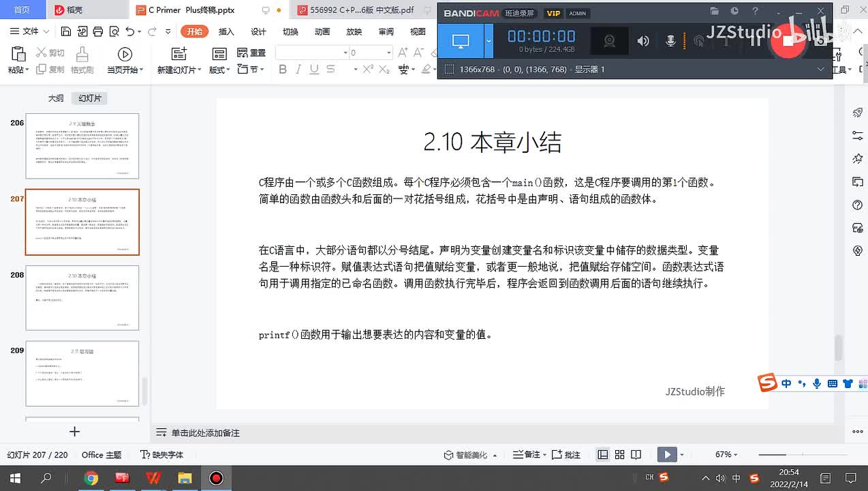The image size is (868, 491).
Task: Open WPS Office from the taskbar
Action: pyautogui.click(x=153, y=478)
